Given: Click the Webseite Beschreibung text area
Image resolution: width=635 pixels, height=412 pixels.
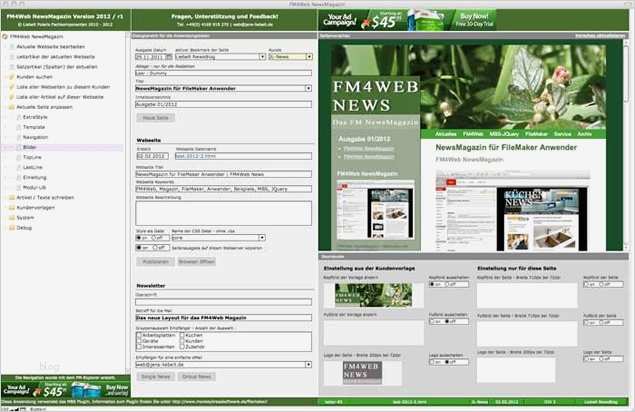Looking at the screenshot, I should point(224,213).
